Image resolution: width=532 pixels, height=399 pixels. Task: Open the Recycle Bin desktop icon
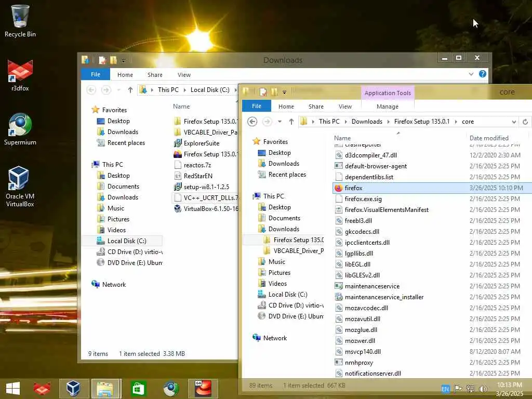point(20,21)
